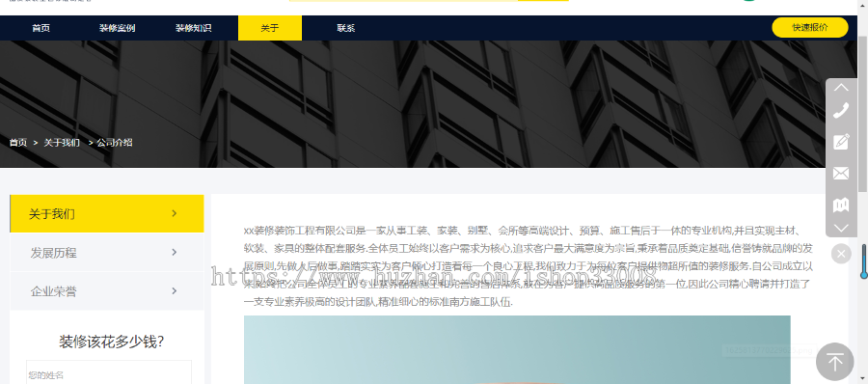
Task: Open 企业荣誉 in the sidebar menu
Action: [107, 291]
